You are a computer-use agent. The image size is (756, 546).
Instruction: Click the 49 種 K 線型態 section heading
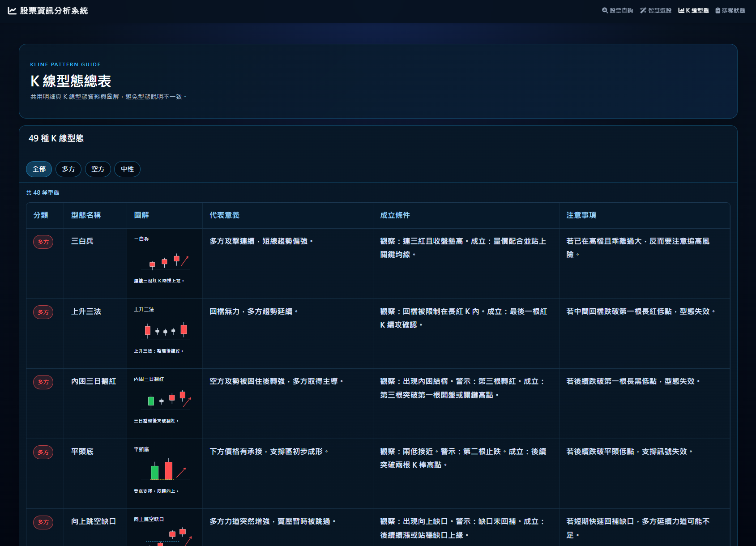click(56, 138)
